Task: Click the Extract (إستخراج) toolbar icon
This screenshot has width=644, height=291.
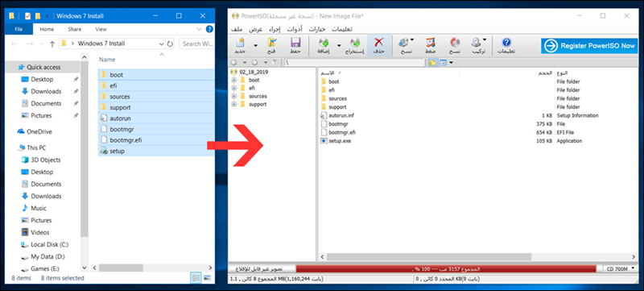Action: point(355,43)
